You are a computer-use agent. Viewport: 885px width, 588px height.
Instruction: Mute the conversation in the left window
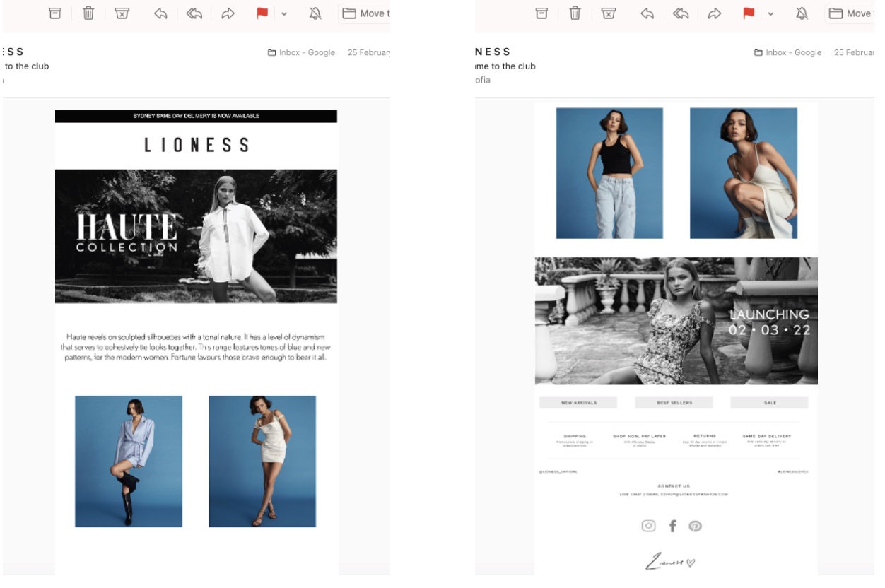point(316,13)
